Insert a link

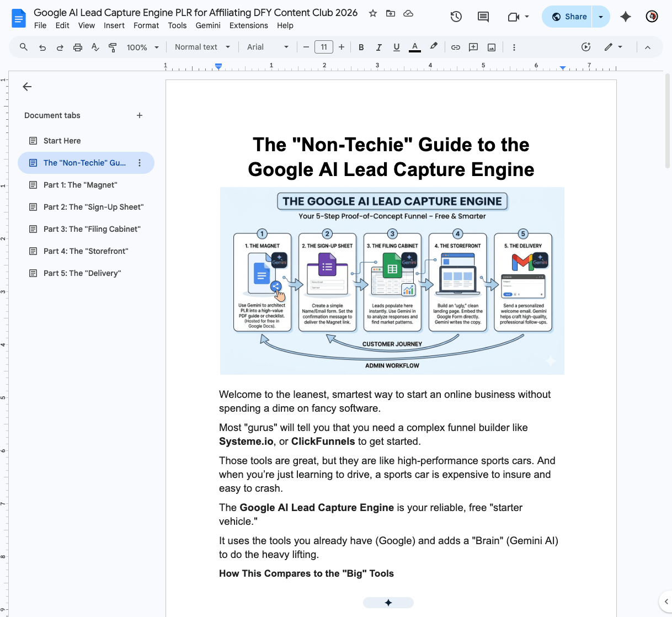tap(456, 47)
